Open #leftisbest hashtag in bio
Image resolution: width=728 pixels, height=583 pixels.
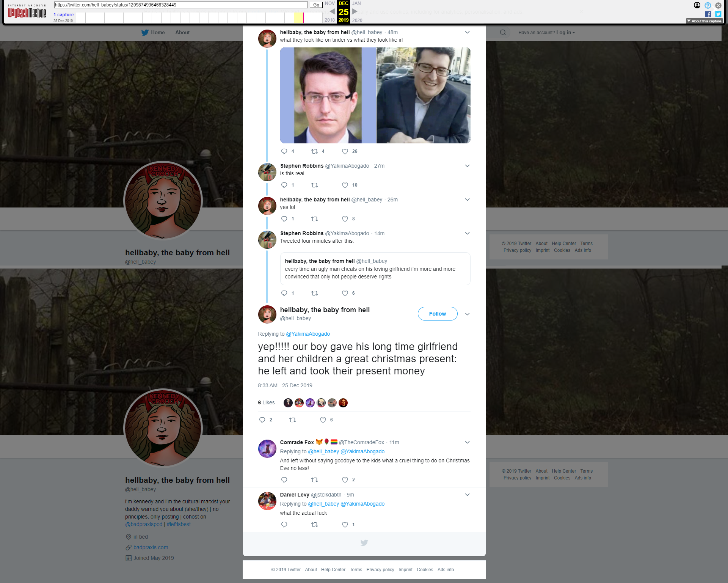click(x=179, y=525)
